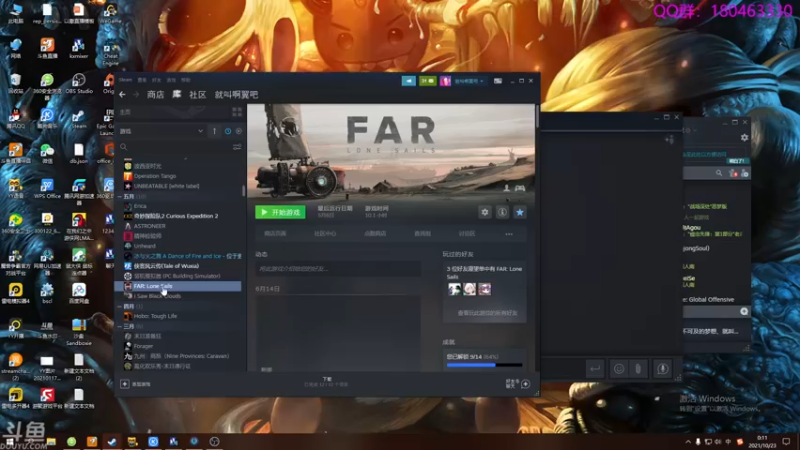Viewport: 800px width, 450px height.
Task: Select A Dance of Fire and Ice
Action: tap(187, 256)
